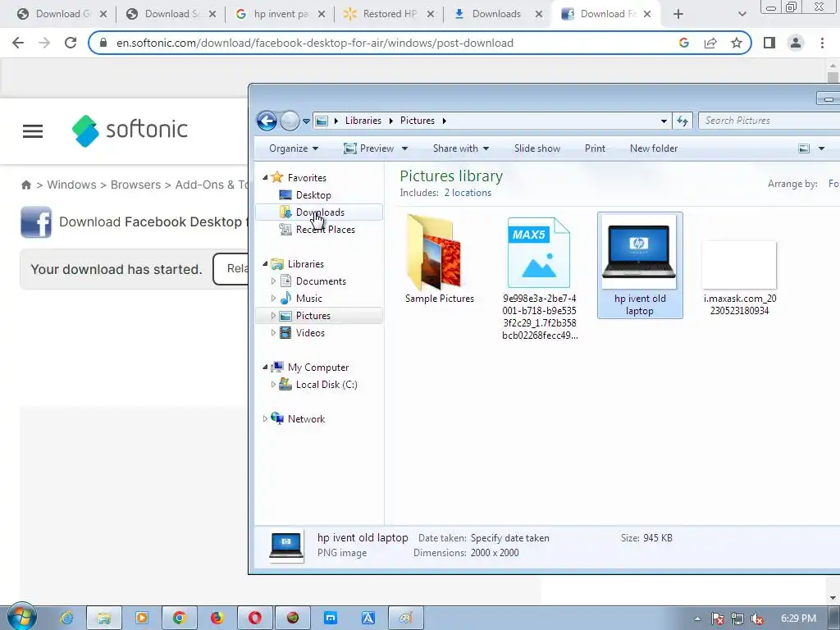Open the Windows Start button
Viewport: 840px width, 630px height.
[x=21, y=618]
